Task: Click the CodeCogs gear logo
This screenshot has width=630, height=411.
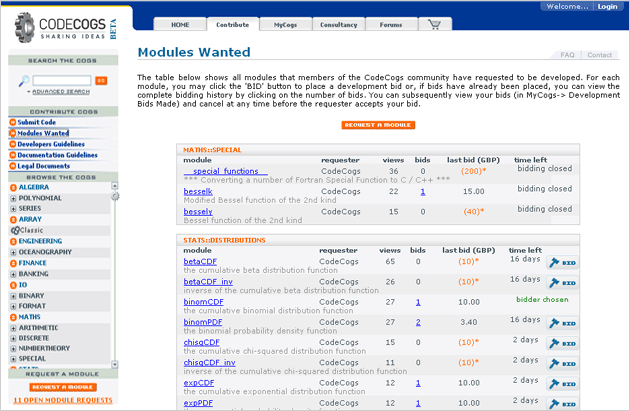Action: 20,24
